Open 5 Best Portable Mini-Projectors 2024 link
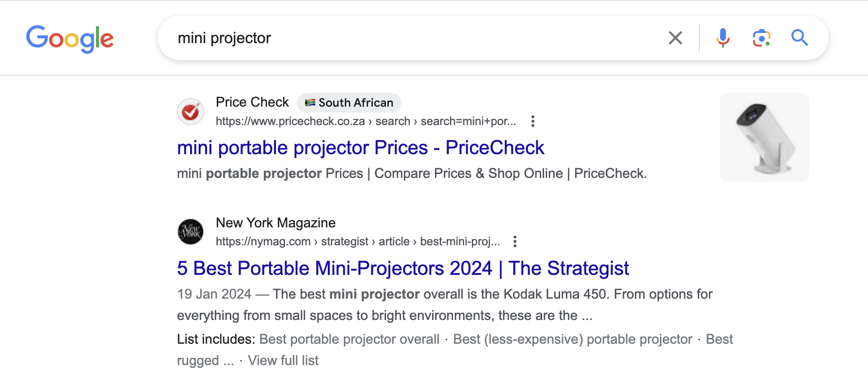Viewport: 868px width, 383px height. (402, 269)
